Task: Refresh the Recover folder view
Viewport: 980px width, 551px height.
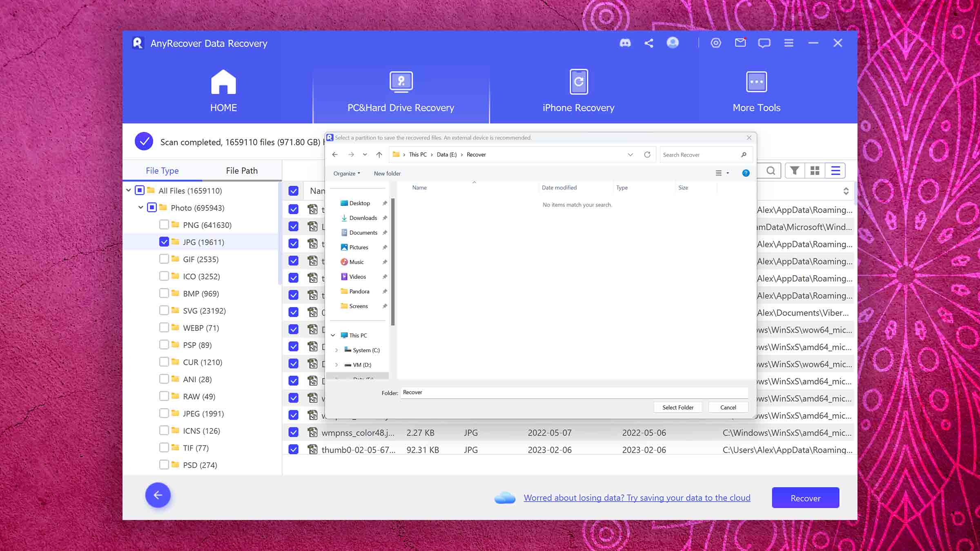Action: [x=647, y=155]
